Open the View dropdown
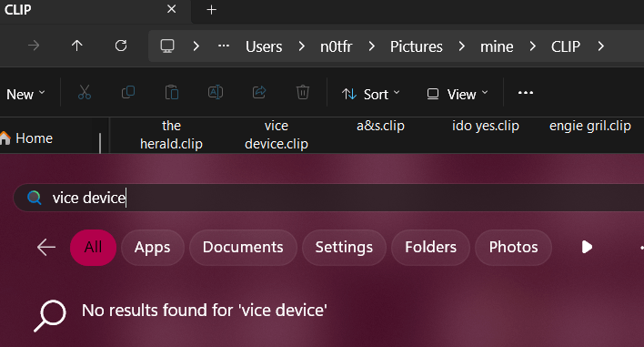Image resolution: width=644 pixels, height=347 pixels. coord(458,94)
